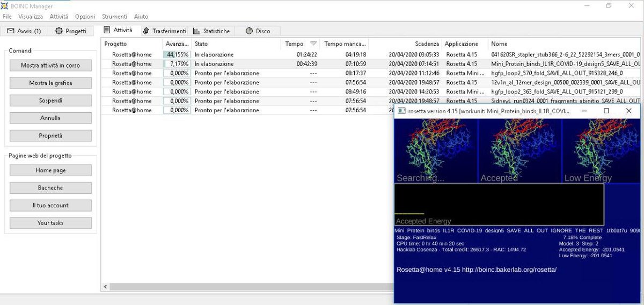Click the deadline 20/04/2020 11:12:46

pos(414,73)
